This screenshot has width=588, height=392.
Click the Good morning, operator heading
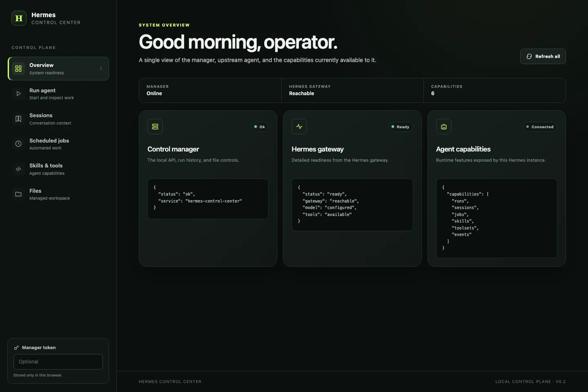point(238,42)
